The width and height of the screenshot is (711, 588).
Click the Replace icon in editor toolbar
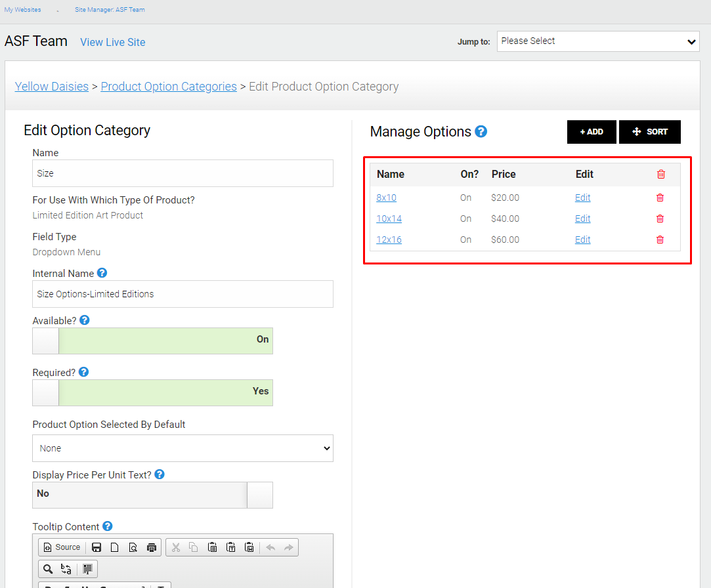tap(66, 569)
